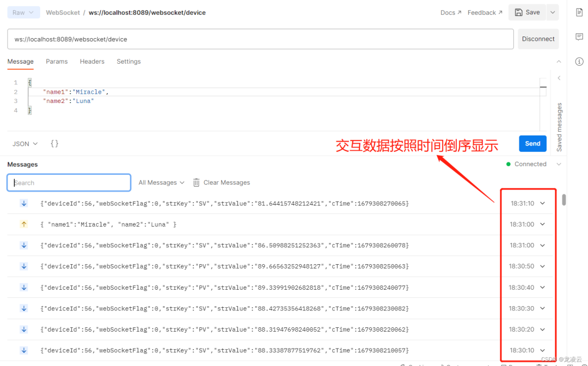This screenshot has height=366, width=588.
Task: Click incoming arrow icon of 18:30:10 message
Action: point(24,350)
